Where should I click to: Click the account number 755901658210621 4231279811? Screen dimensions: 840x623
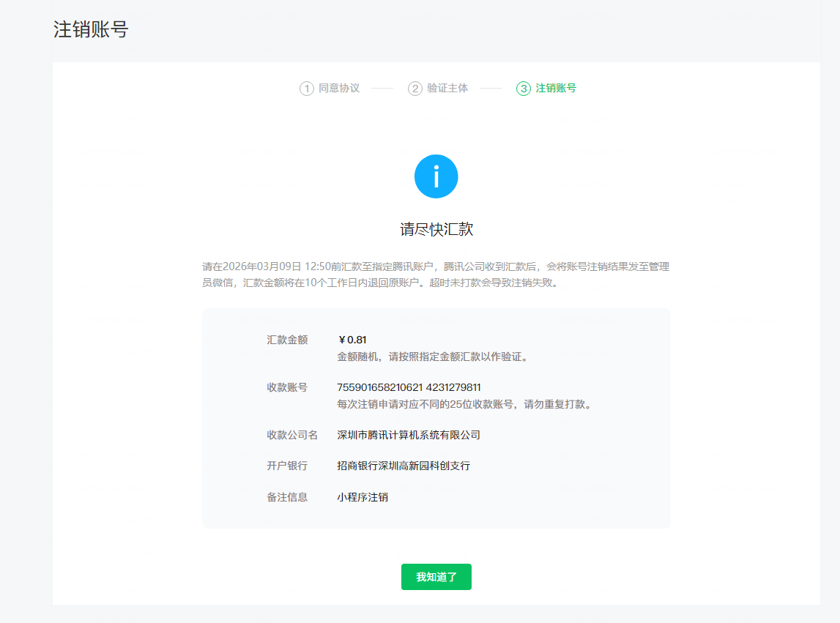pyautogui.click(x=409, y=387)
